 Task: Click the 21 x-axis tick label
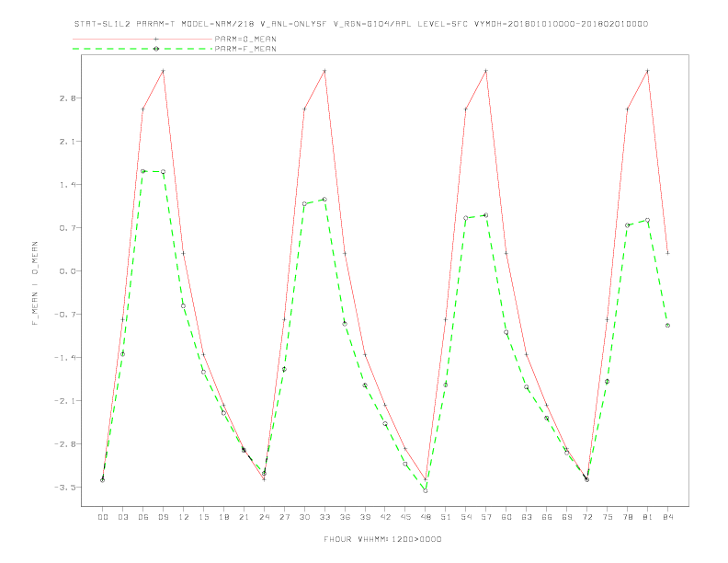244,517
